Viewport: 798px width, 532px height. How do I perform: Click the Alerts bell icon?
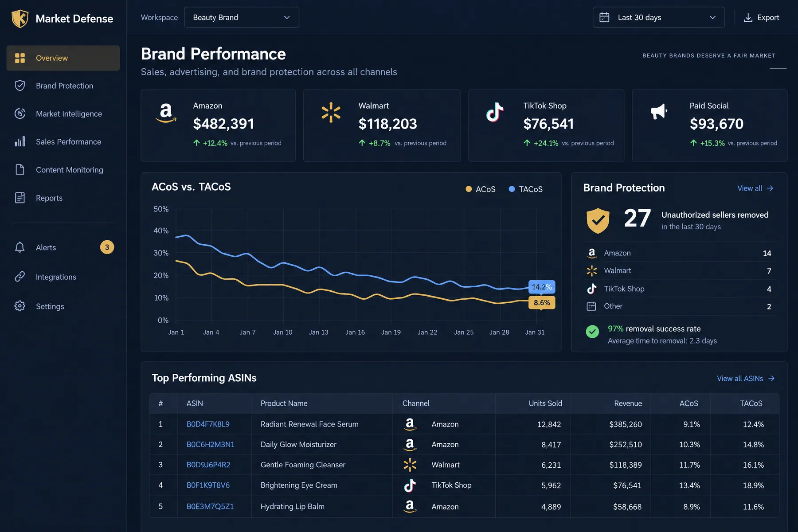(20, 247)
